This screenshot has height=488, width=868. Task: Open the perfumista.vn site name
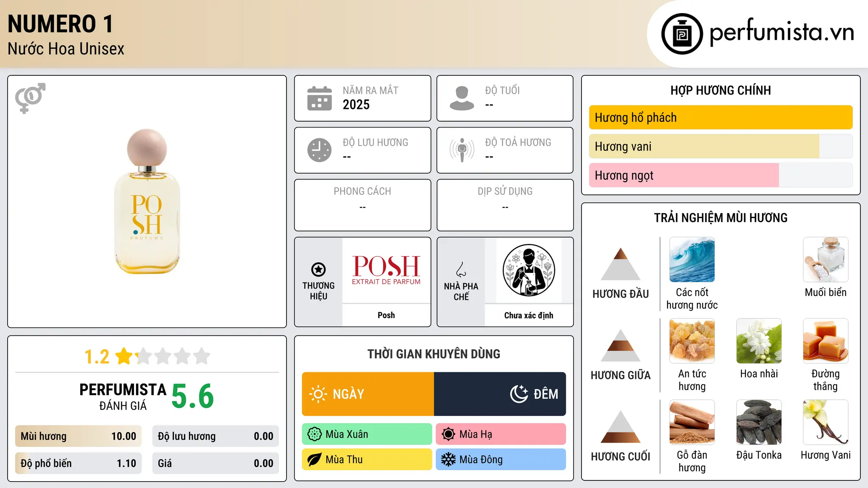[x=782, y=32]
